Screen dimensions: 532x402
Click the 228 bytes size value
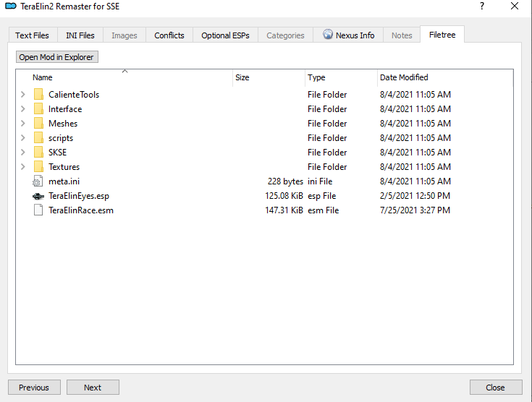285,181
